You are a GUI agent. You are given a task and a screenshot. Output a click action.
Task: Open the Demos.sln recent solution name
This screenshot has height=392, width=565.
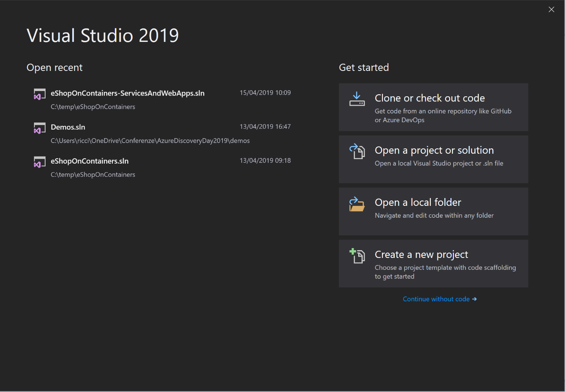(x=68, y=127)
